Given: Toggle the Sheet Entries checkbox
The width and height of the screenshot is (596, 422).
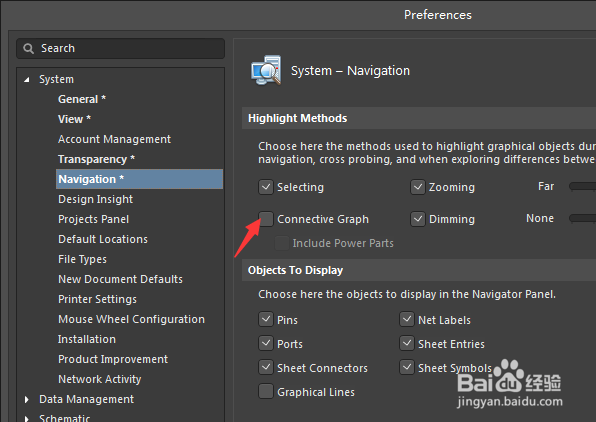Looking at the screenshot, I should pos(407,343).
